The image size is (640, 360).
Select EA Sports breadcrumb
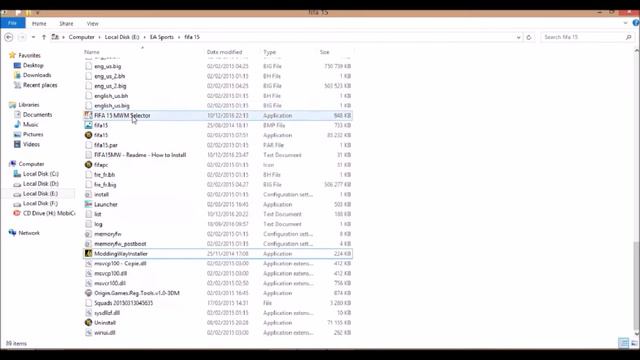pyautogui.click(x=162, y=37)
